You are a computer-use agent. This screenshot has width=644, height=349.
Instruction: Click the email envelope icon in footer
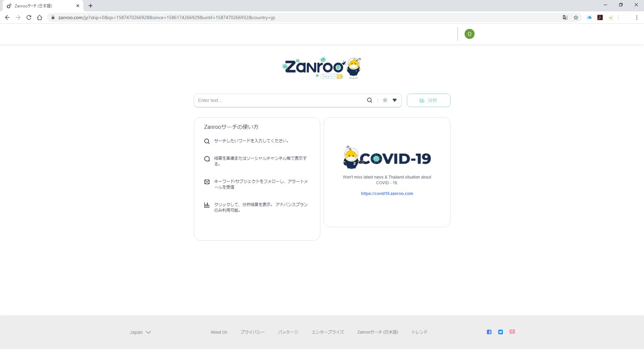click(512, 332)
